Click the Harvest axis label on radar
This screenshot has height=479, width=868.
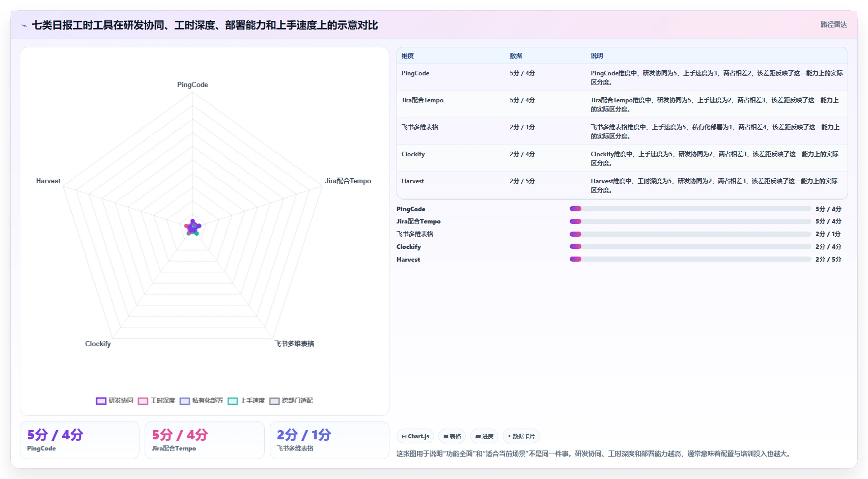(48, 181)
